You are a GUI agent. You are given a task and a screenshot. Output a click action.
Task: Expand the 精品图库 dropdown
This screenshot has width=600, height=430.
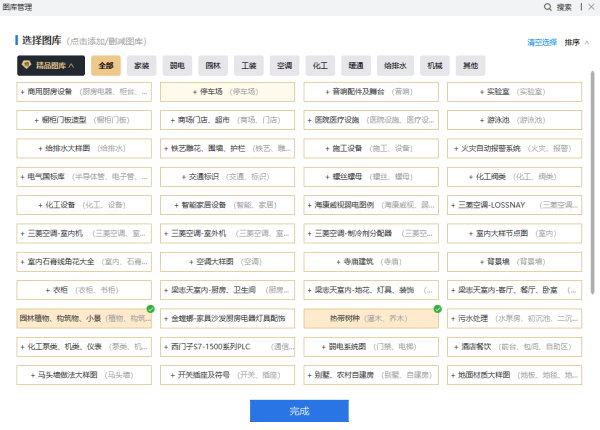[51, 65]
